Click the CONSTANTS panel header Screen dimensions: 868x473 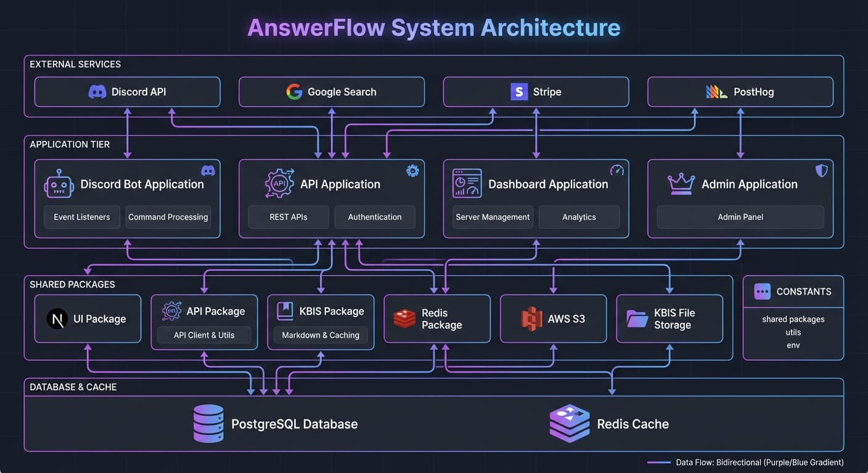tap(793, 291)
